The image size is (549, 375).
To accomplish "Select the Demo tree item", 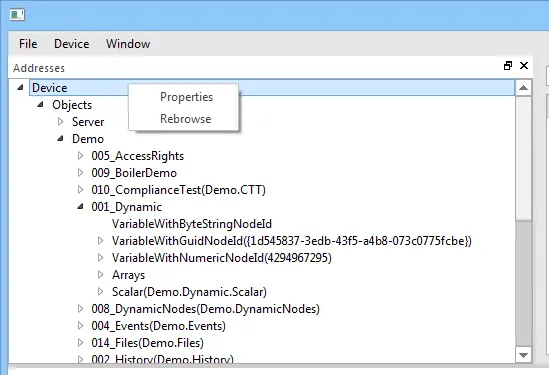I will [x=88, y=139].
